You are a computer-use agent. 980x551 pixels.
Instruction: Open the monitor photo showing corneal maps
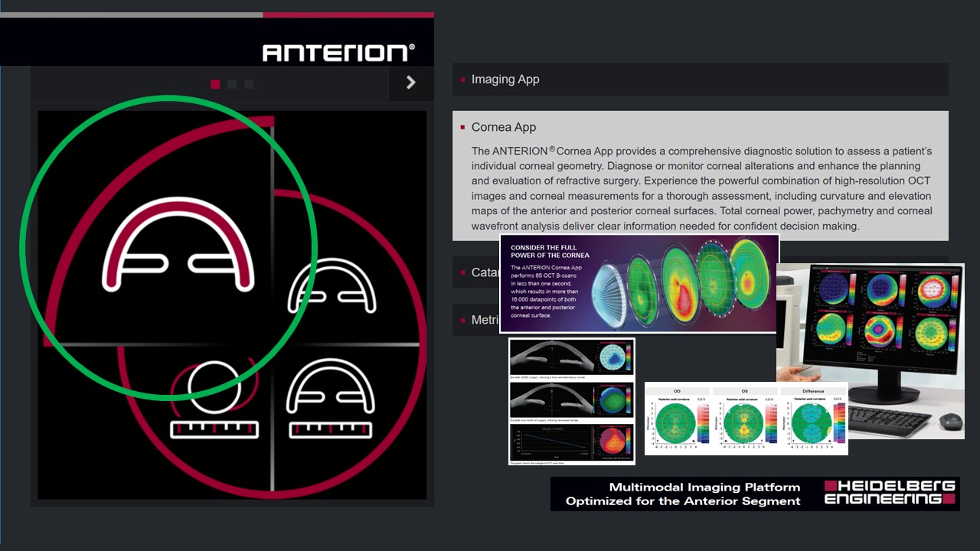coord(871,350)
